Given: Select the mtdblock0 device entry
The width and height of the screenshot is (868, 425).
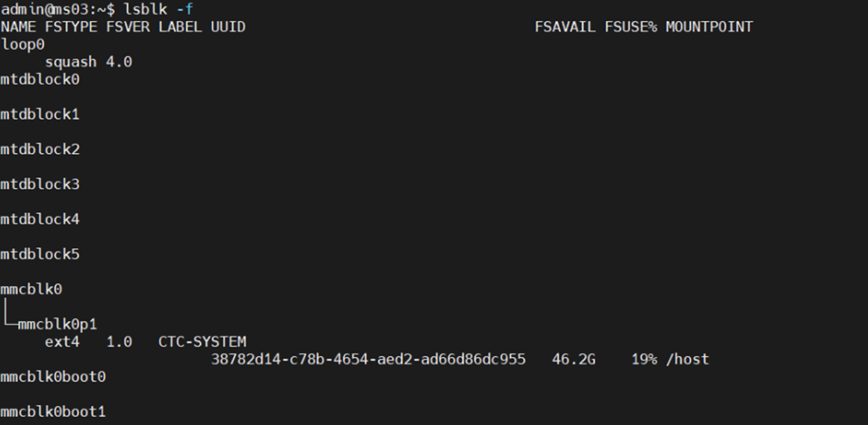Looking at the screenshot, I should 40,80.
